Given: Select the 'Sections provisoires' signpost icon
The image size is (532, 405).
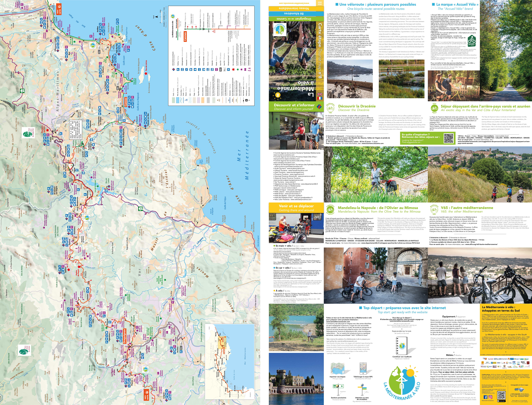Looking at the screenshot, I should click(338, 390).
